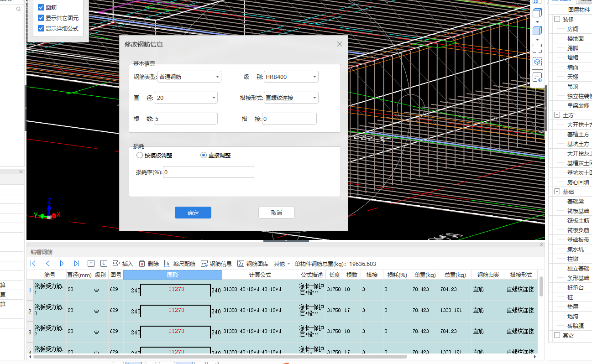Viewport: 592px width, 364px height.
Task: Open 钢筋图库 rebar shape library
Action: tap(253, 264)
